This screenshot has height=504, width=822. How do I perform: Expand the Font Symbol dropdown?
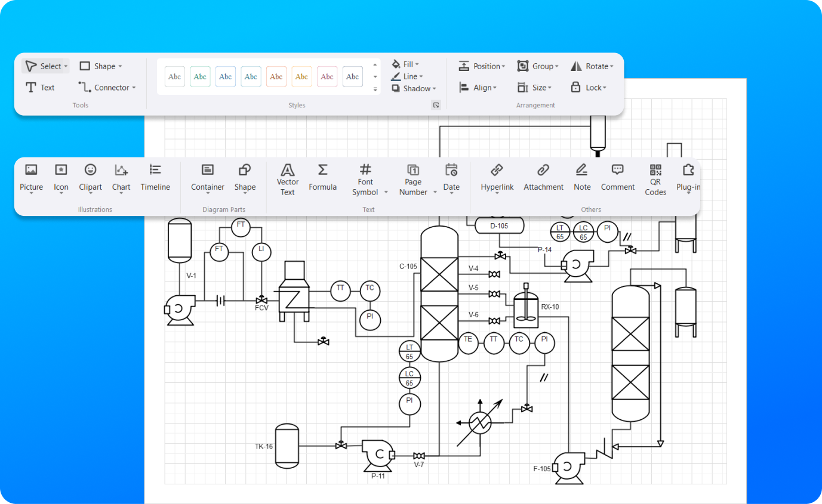click(386, 192)
